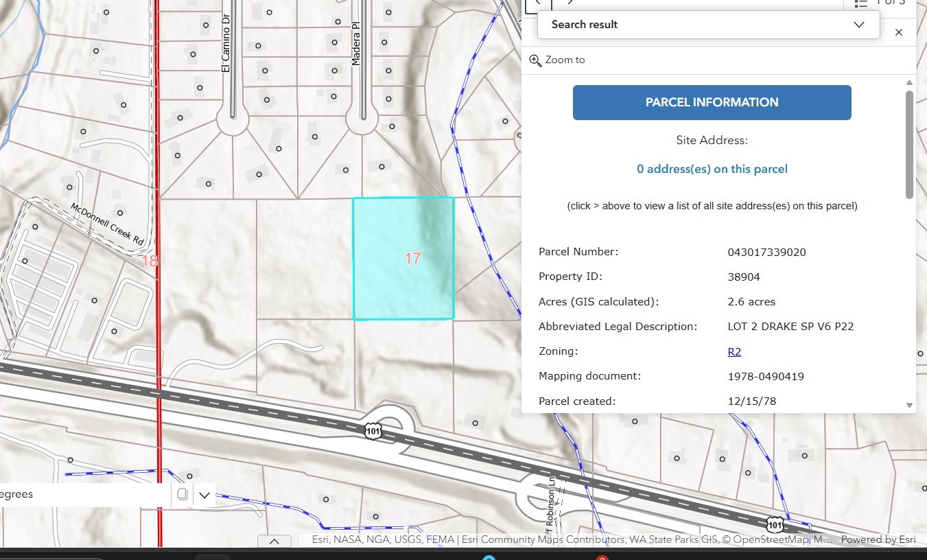
Task: Select parcel number value 043017339020
Action: (x=767, y=252)
